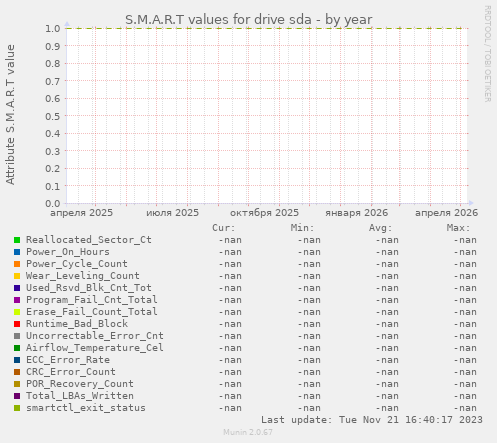Select the Wear_Leveling_Count legend label

[83, 276]
